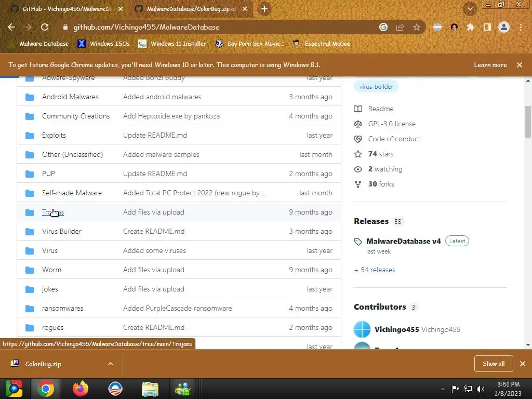The width and height of the screenshot is (532, 399).
Task: Close the downloads bar
Action: click(x=523, y=364)
